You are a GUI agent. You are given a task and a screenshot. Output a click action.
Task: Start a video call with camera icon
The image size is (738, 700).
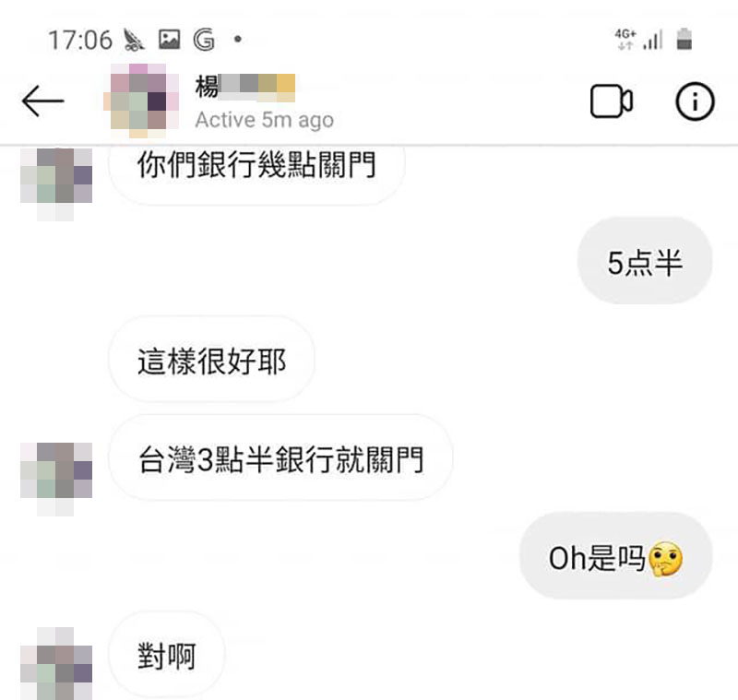click(x=612, y=101)
